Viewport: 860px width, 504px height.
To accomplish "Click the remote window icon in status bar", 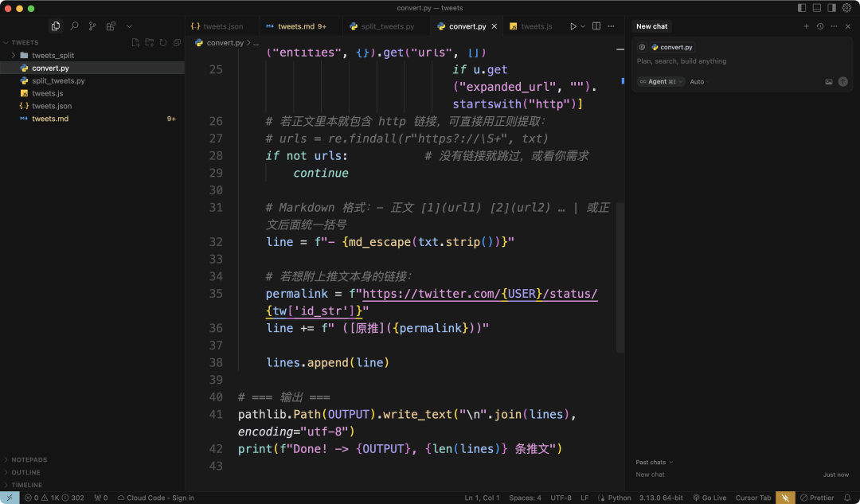I will tap(10, 498).
